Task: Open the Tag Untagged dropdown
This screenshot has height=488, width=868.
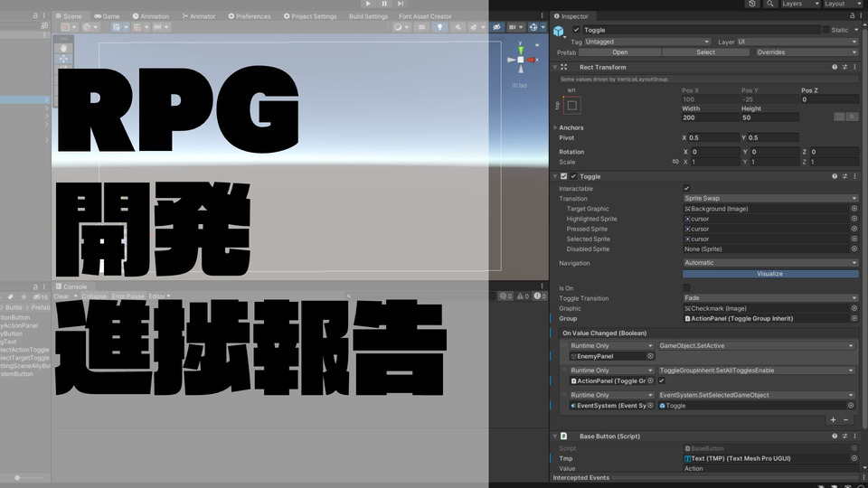Action: pos(647,42)
